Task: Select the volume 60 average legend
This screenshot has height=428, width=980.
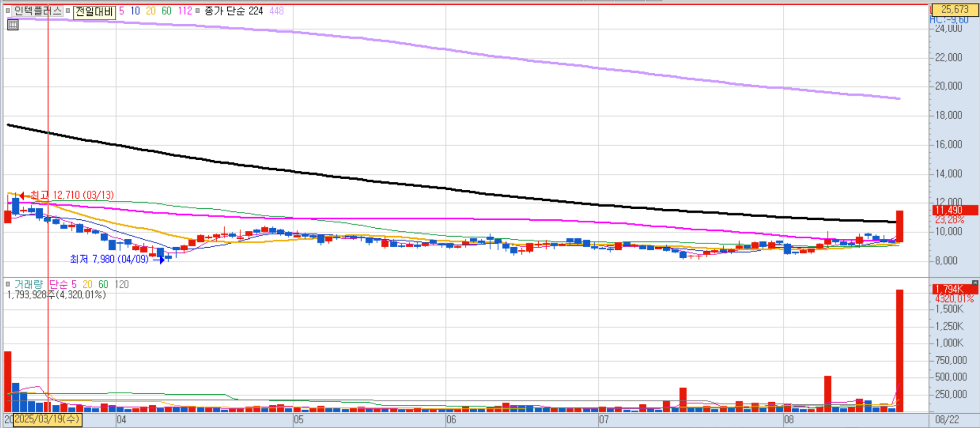Action: (103, 284)
